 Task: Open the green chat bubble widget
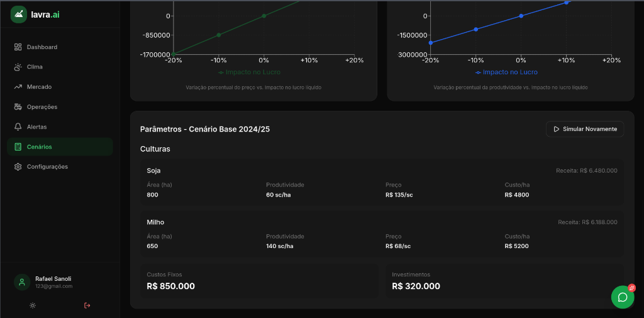623,297
